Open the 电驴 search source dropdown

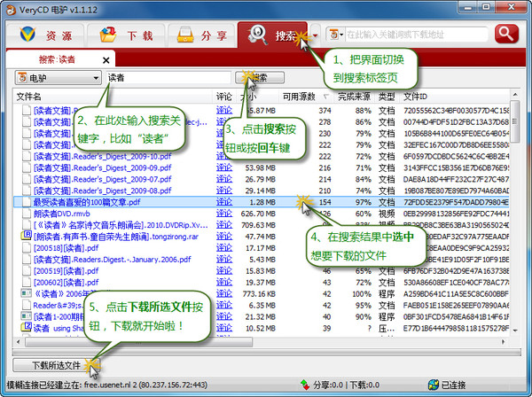58,78
